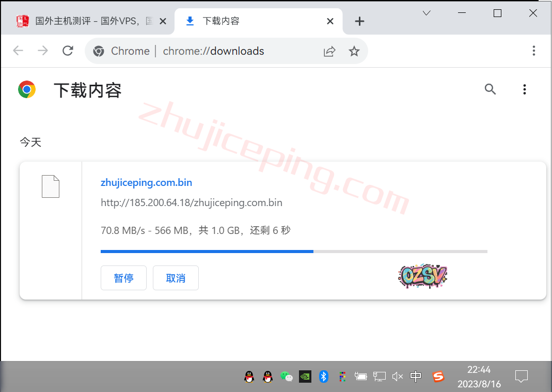The image size is (552, 392).
Task: Open the new tab plus button
Action: 360,21
